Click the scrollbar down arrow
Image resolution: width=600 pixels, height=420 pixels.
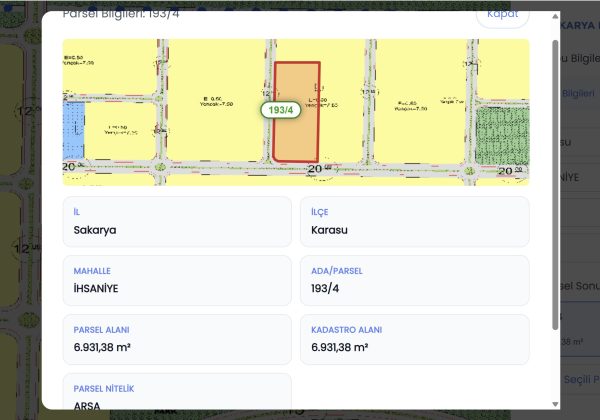click(x=555, y=404)
